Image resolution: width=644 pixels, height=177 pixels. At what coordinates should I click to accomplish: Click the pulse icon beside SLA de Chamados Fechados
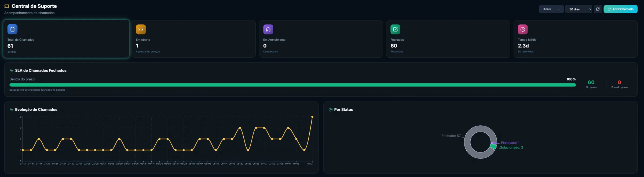pos(12,70)
